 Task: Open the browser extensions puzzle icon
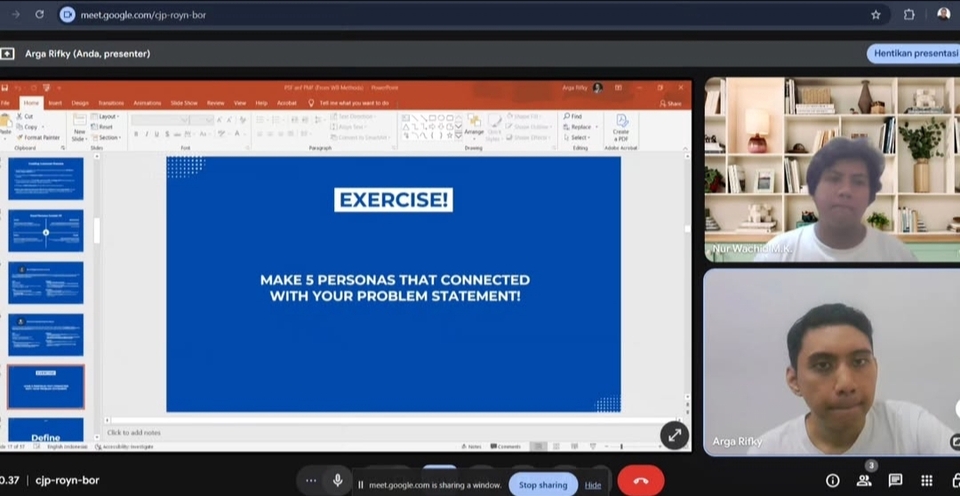click(909, 15)
